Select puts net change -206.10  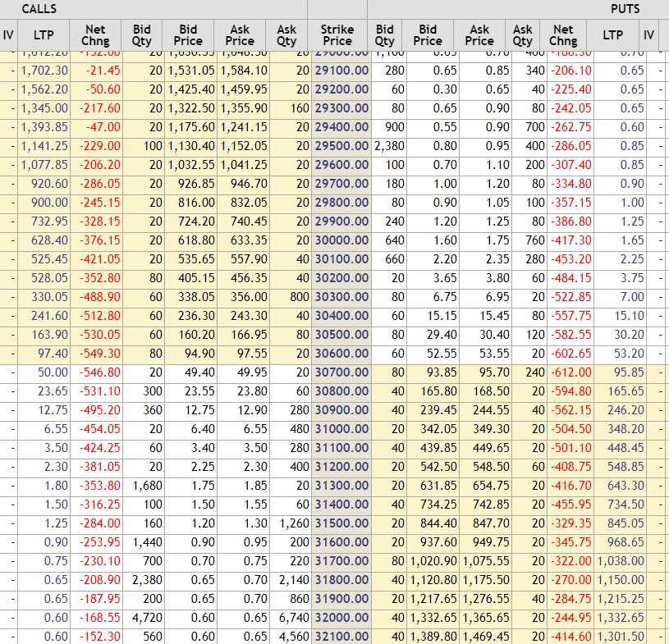[571, 71]
